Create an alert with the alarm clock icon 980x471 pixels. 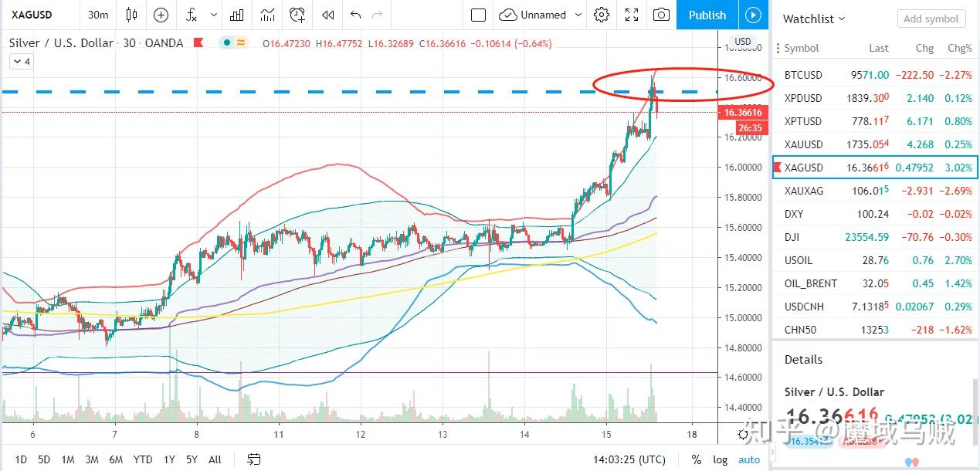click(x=297, y=15)
